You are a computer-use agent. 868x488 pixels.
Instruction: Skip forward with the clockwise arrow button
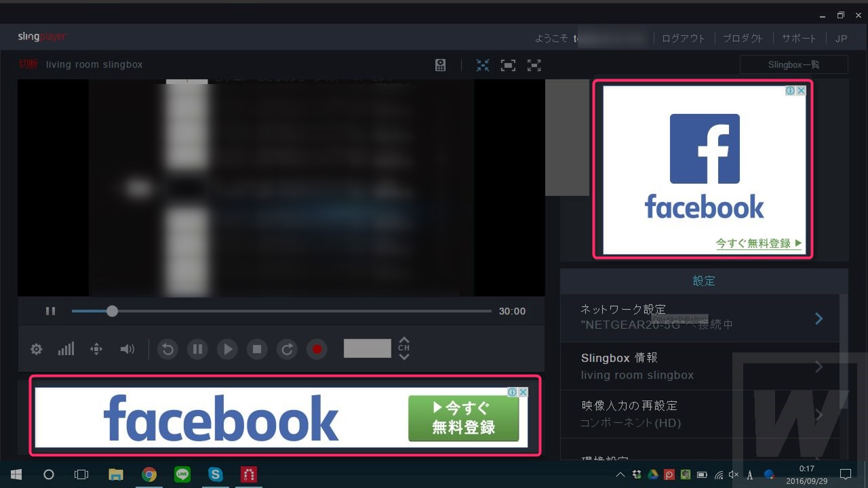(287, 349)
